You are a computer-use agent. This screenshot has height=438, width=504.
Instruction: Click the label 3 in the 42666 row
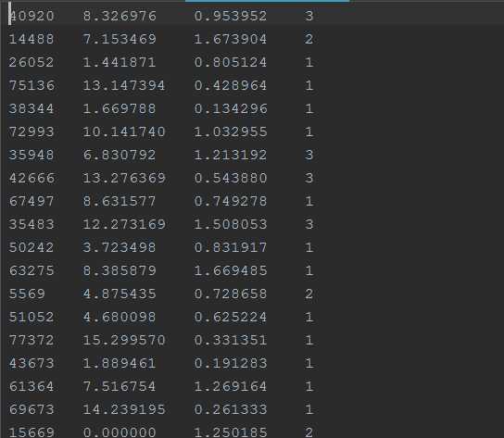pos(309,178)
